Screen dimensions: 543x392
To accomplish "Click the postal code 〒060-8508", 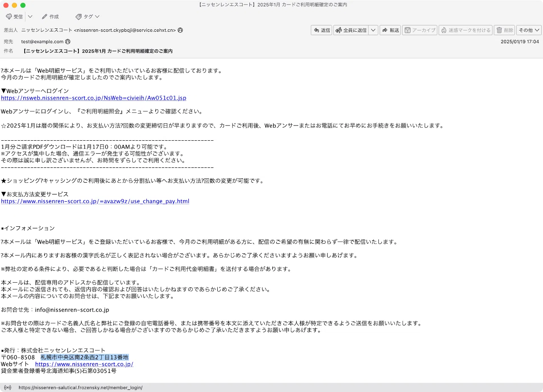I will pos(18,357).
